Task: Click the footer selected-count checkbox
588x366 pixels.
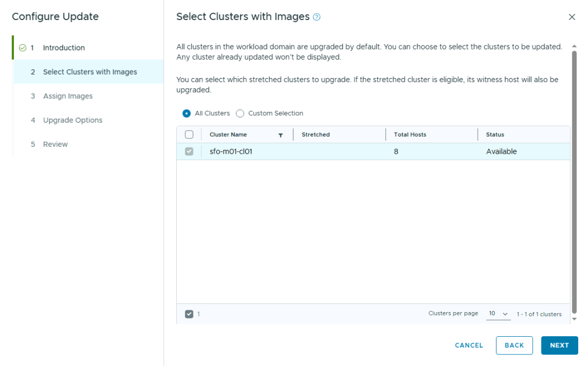Action: click(189, 314)
